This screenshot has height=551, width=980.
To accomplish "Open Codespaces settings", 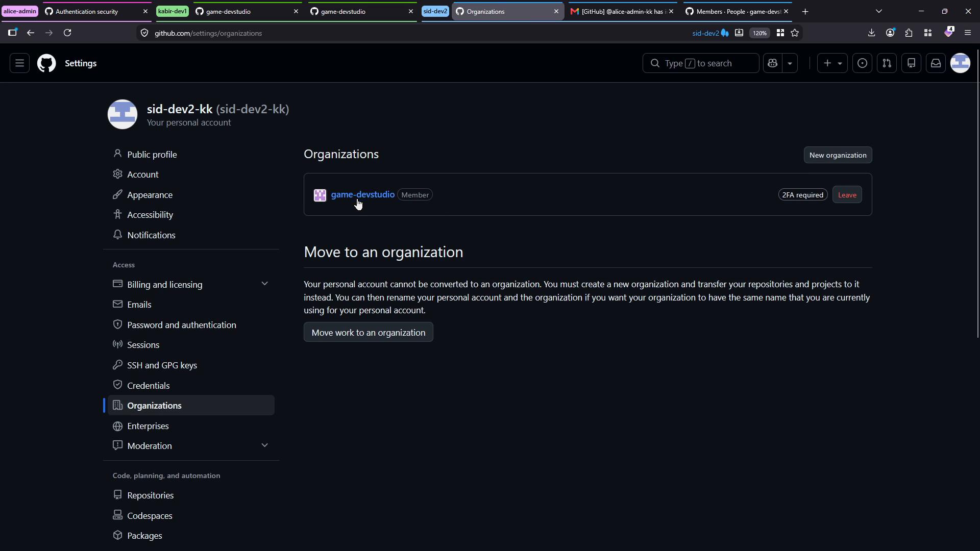I will pos(191,516).
